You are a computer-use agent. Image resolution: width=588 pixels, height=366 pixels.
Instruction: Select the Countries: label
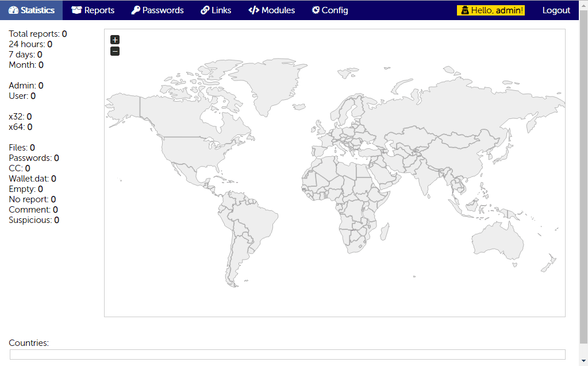point(29,343)
